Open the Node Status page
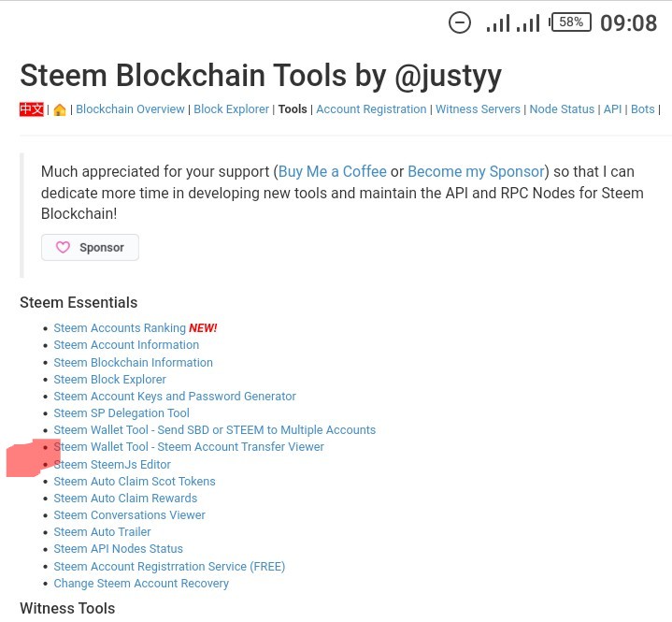 coord(562,109)
